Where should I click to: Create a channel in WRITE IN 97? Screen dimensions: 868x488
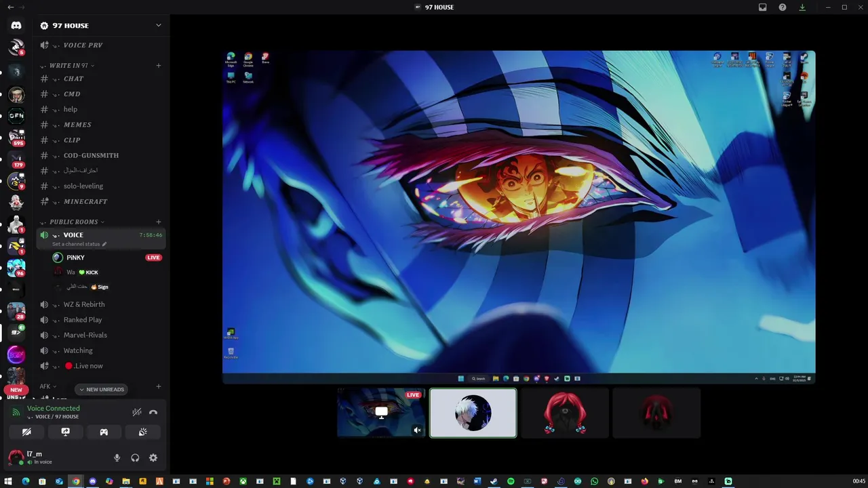click(159, 66)
